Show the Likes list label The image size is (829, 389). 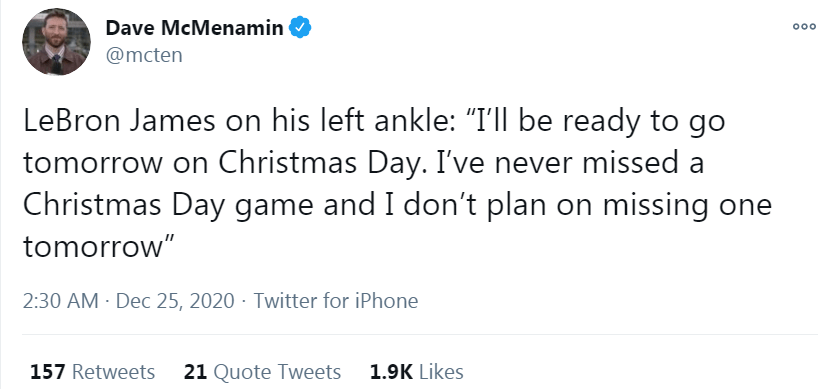pos(441,372)
